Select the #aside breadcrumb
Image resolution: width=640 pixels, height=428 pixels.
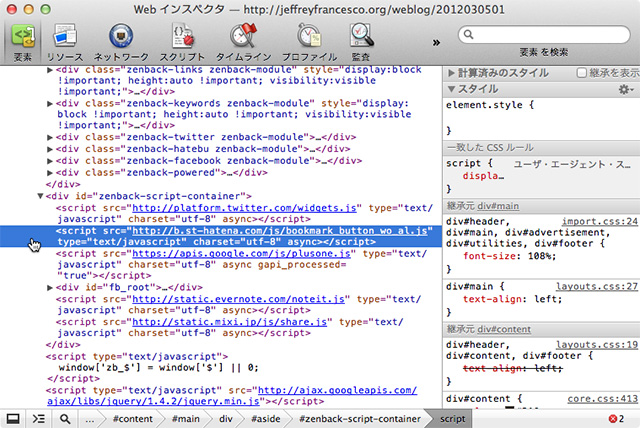tap(266, 419)
